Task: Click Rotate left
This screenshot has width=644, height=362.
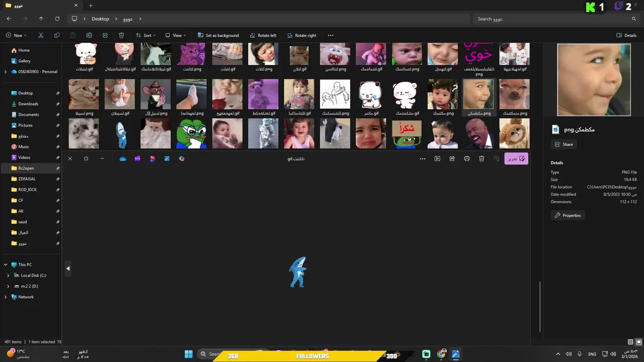Action: click(262, 35)
